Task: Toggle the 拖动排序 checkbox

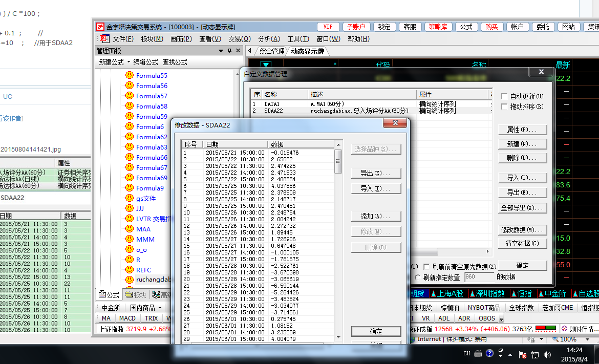Action: [x=504, y=106]
